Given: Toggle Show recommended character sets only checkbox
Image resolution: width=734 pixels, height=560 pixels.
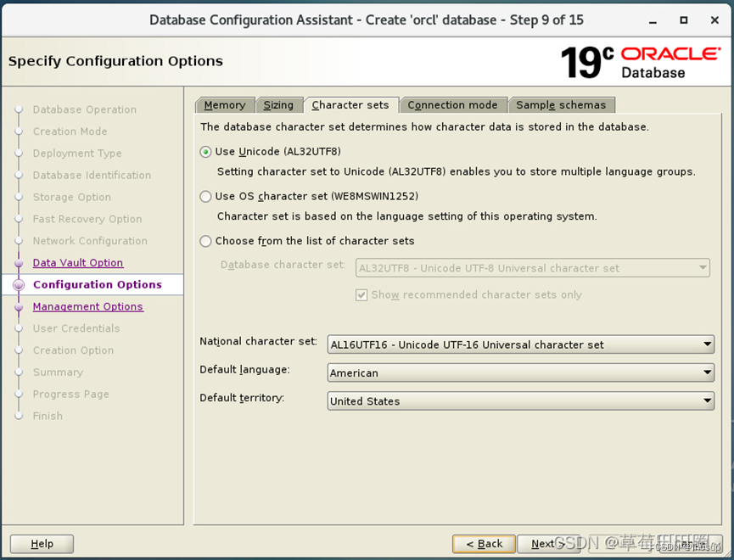Looking at the screenshot, I should pyautogui.click(x=361, y=295).
